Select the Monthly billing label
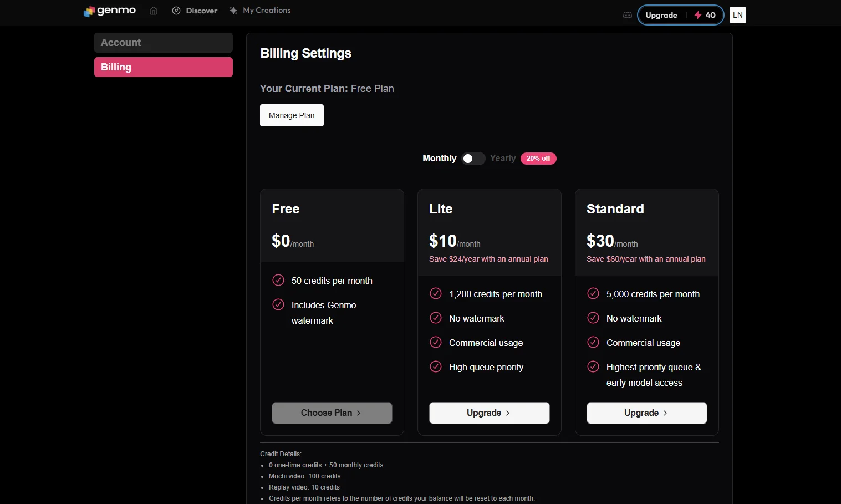841x504 pixels. tap(439, 159)
